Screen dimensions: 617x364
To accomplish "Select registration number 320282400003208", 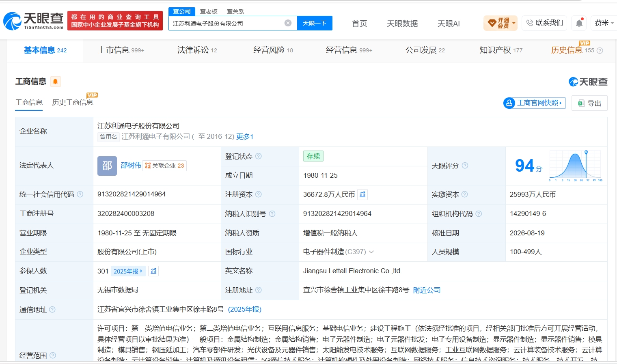I will pos(126,213).
